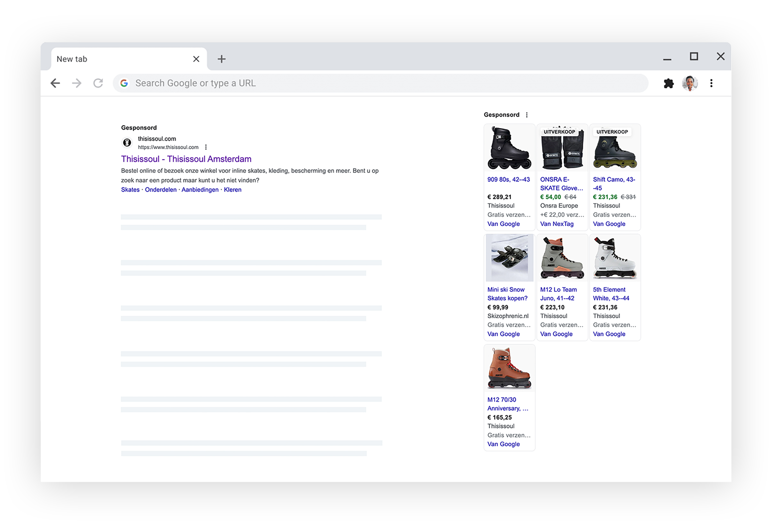
Task: Open the 5th Element White skate image
Action: (615, 258)
